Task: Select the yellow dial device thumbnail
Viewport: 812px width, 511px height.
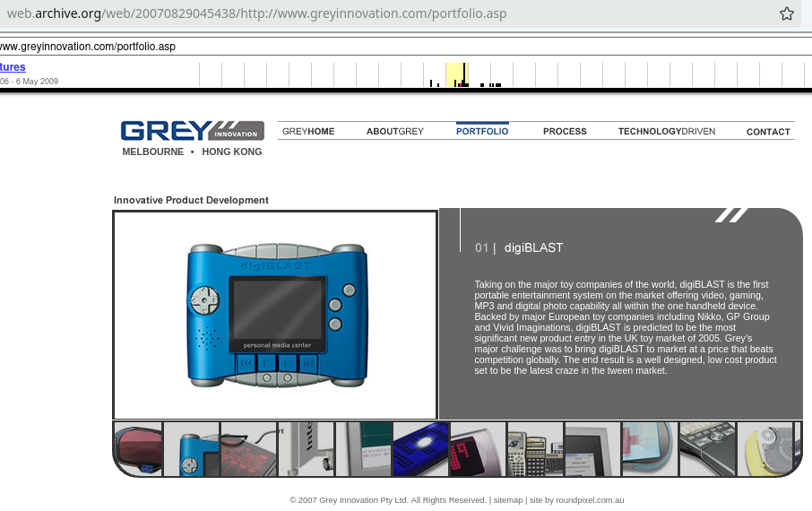Action: click(764, 449)
